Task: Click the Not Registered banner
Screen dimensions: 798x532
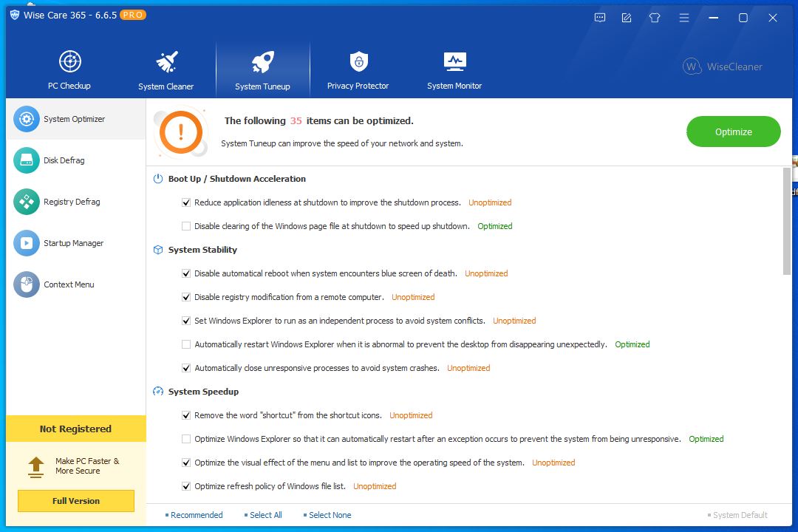Action: point(76,429)
